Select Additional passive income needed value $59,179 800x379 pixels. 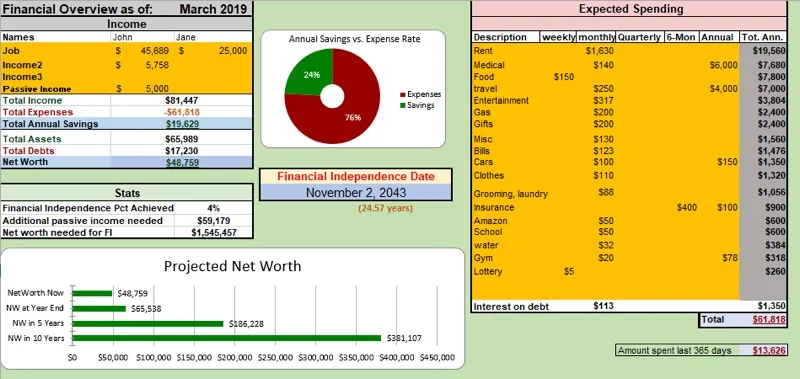click(x=213, y=221)
